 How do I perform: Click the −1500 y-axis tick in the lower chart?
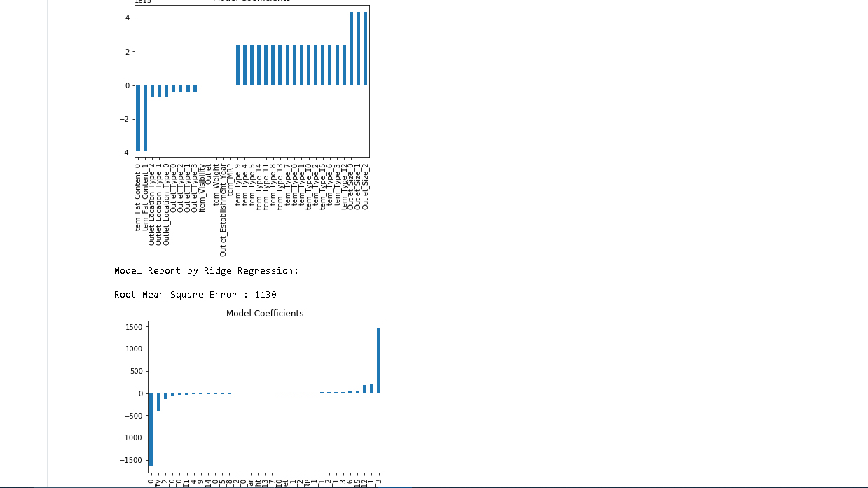click(132, 460)
